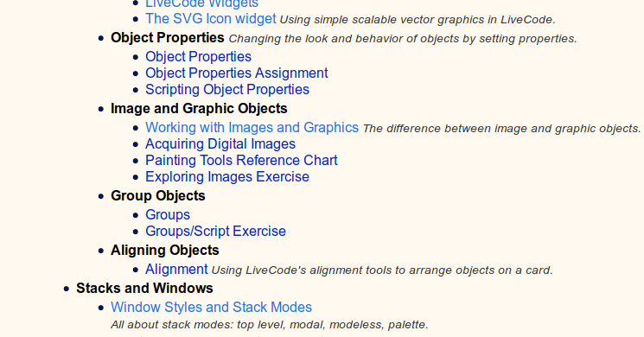Image resolution: width=644 pixels, height=337 pixels.
Task: Click the Stacks and Windows heading
Action: (x=144, y=288)
